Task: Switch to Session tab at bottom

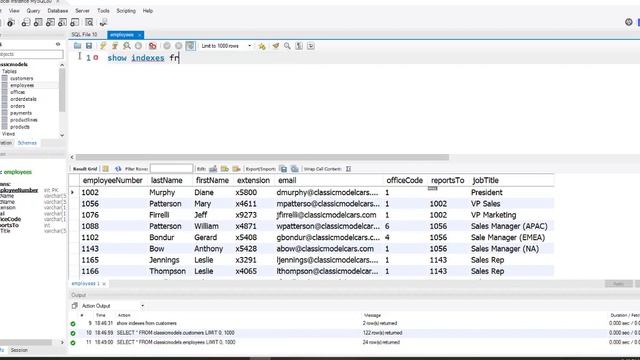Action: pyautogui.click(x=19, y=350)
